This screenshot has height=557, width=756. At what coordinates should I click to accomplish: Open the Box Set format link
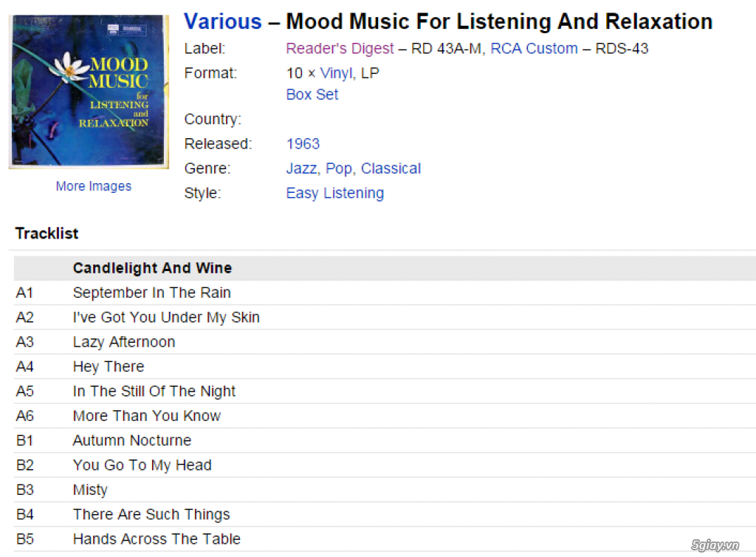[312, 95]
